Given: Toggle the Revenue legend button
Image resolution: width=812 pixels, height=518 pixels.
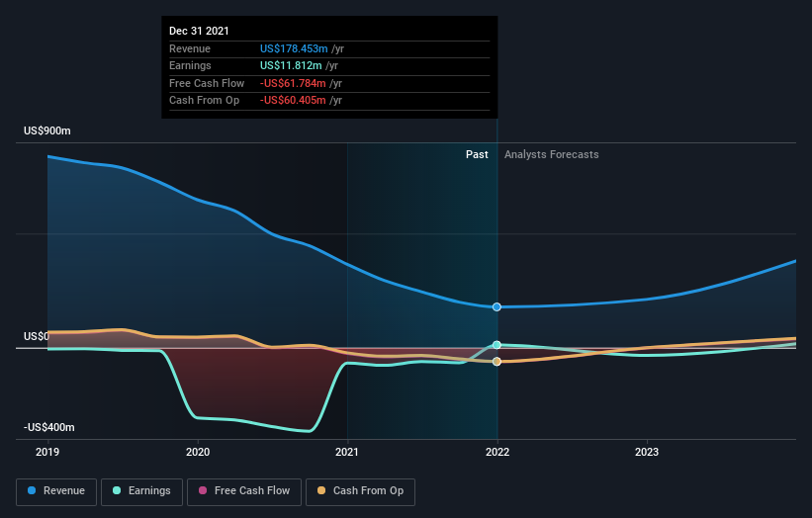Looking at the screenshot, I should click(x=56, y=491).
